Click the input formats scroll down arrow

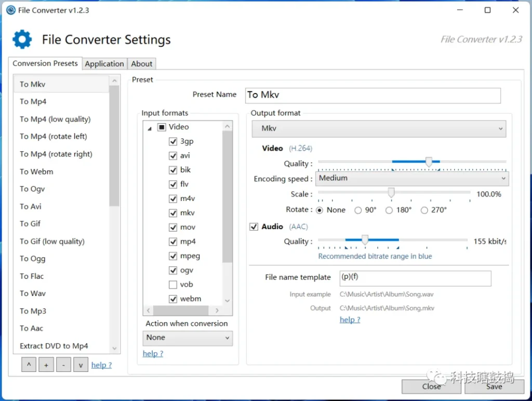coord(228,301)
